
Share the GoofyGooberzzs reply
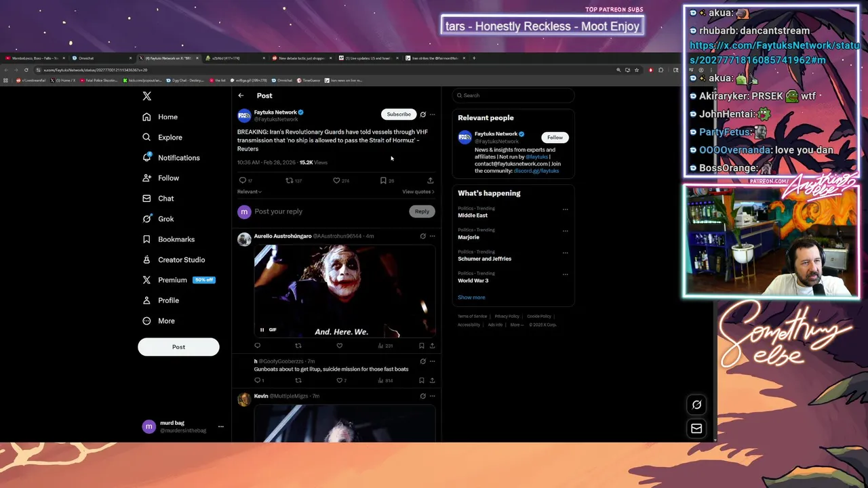click(x=432, y=380)
